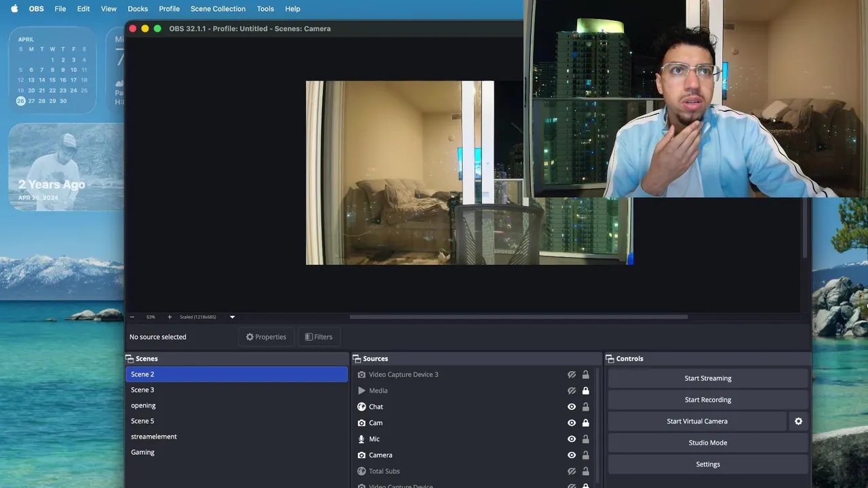Select the streamelement scene

point(237,436)
